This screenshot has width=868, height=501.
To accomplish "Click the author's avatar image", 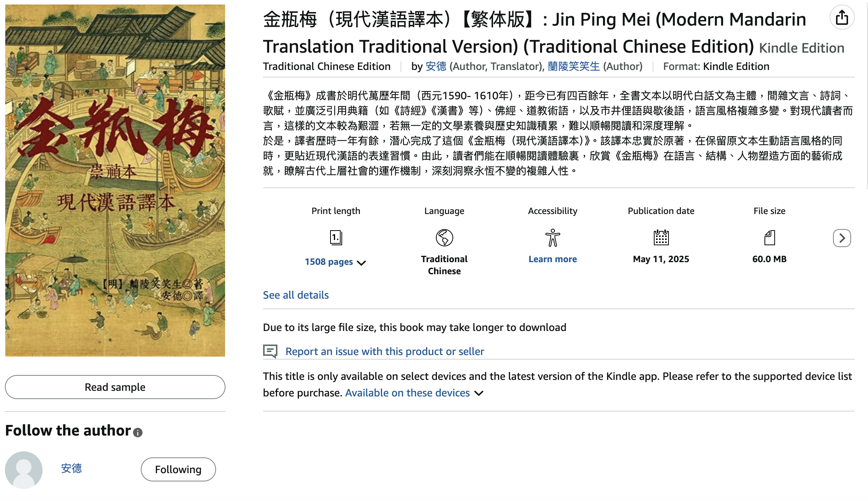I will [x=24, y=470].
